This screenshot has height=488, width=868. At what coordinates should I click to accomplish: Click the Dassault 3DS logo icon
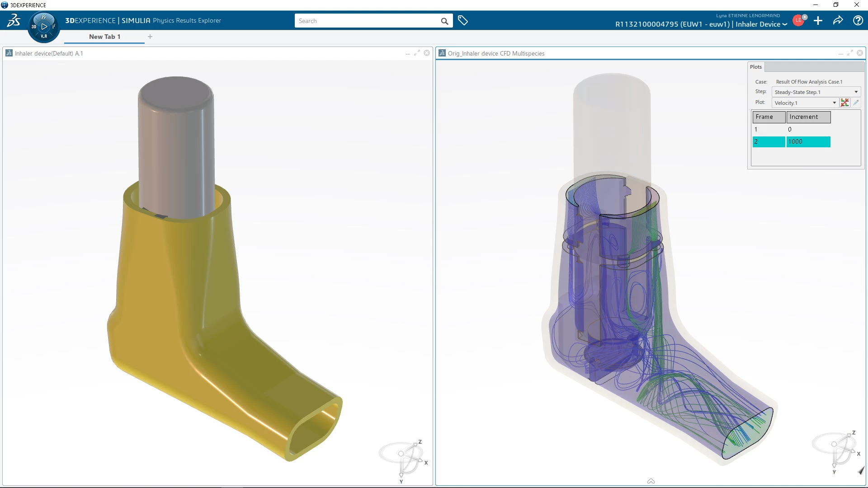14,21
